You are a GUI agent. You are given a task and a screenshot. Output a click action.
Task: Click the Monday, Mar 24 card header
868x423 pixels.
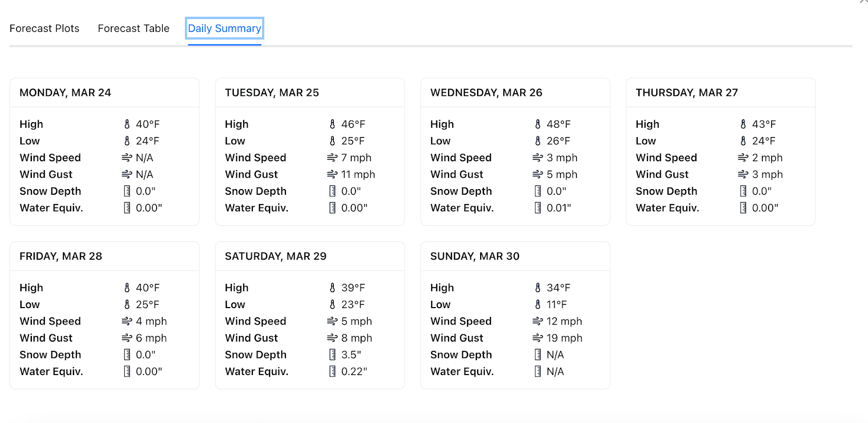(x=65, y=92)
